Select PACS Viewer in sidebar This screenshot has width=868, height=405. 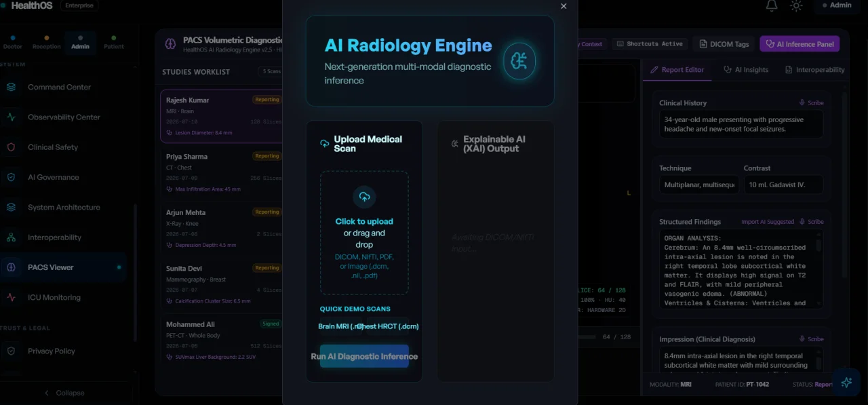pos(63,267)
